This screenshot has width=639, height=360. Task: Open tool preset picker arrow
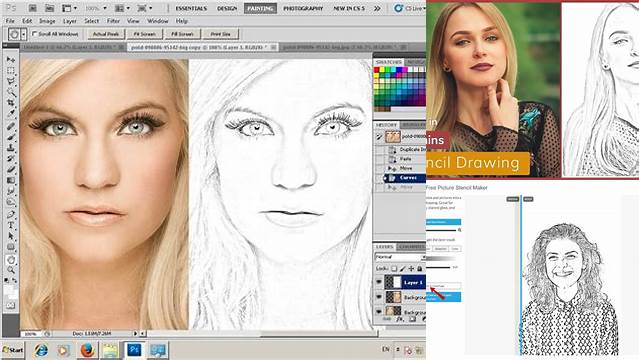[x=24, y=34]
